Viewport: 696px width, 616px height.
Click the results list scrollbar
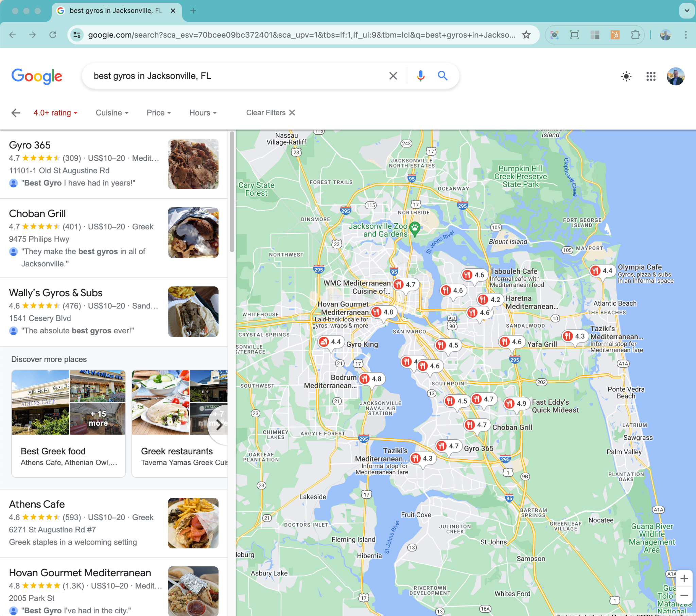point(232,192)
